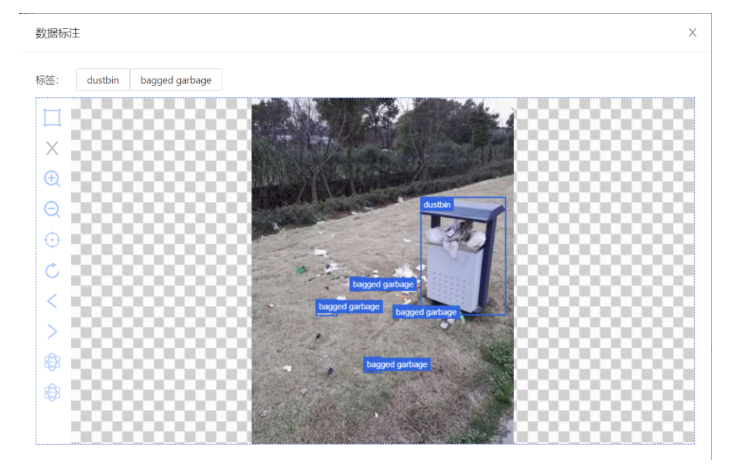
Task: Select the leftmost bagged garbage annotation label
Action: (349, 307)
